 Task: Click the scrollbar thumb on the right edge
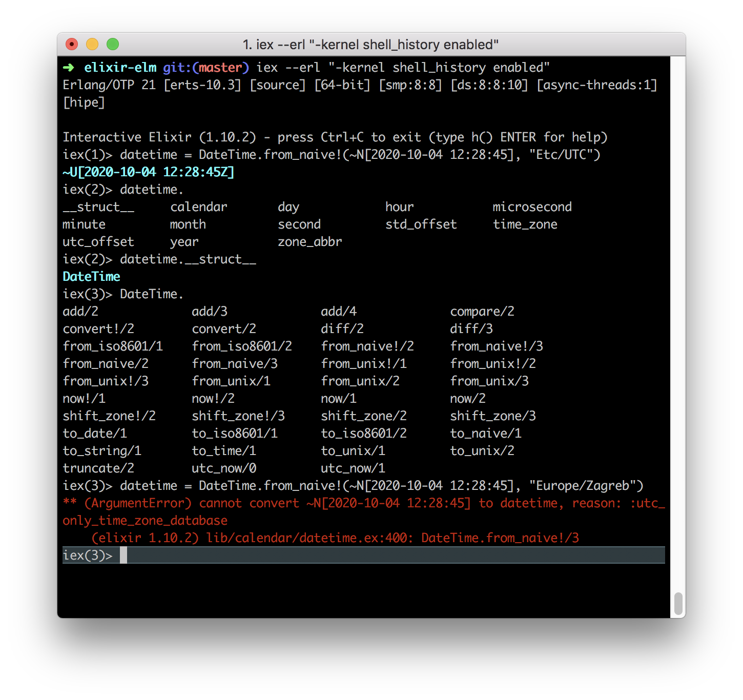pos(678,603)
